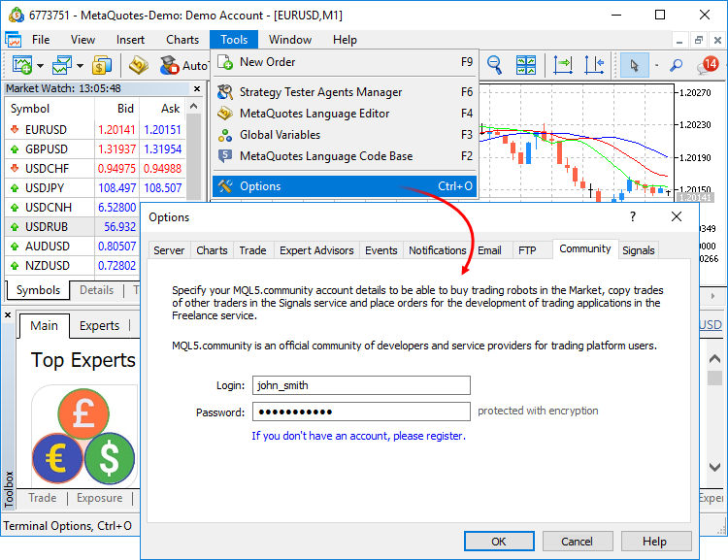Select the USDJPY symbol row
Viewport: 728px width, 560px height.
coord(95,188)
